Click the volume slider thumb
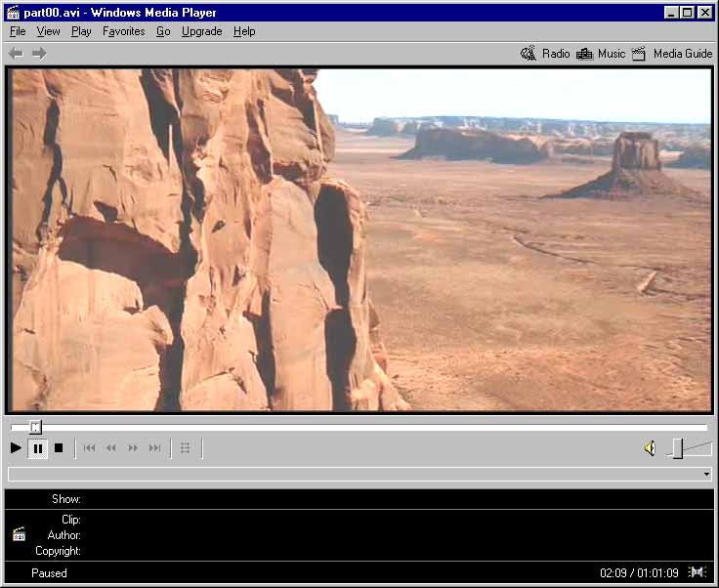This screenshot has width=719, height=588. click(x=678, y=448)
